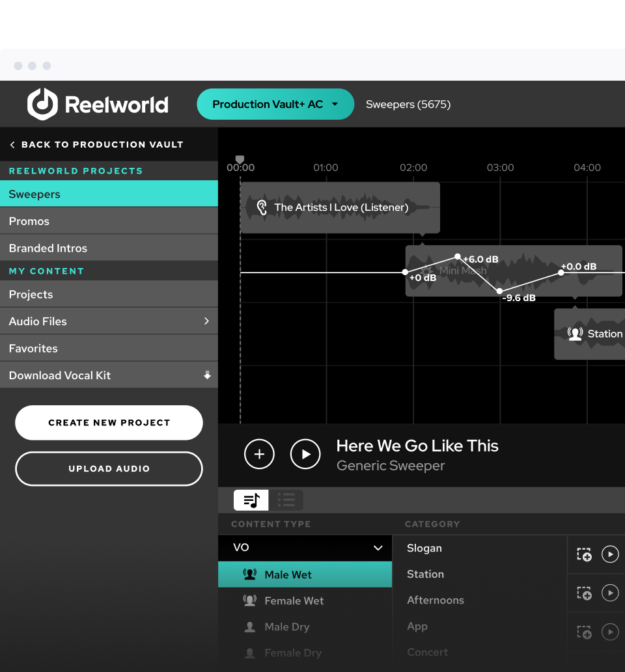This screenshot has height=672, width=625.
Task: Add Slogan row to selection icon
Action: tap(584, 554)
